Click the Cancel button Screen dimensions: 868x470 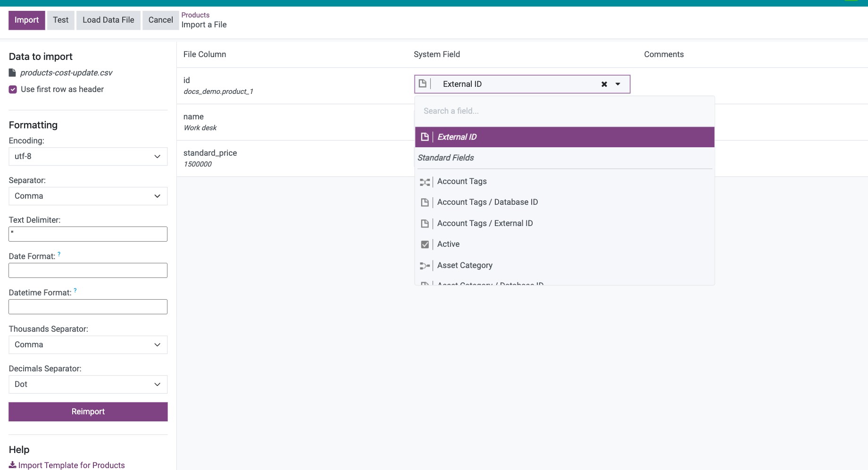[160, 20]
